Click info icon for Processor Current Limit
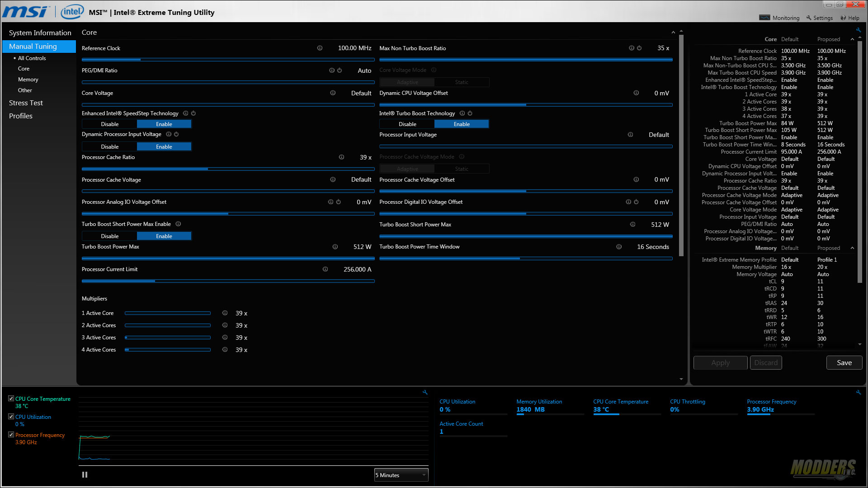 pyautogui.click(x=325, y=269)
